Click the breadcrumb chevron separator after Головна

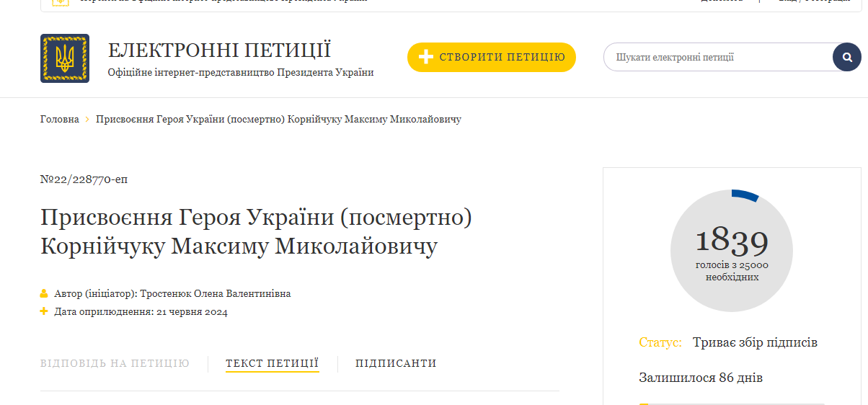pos(87,120)
